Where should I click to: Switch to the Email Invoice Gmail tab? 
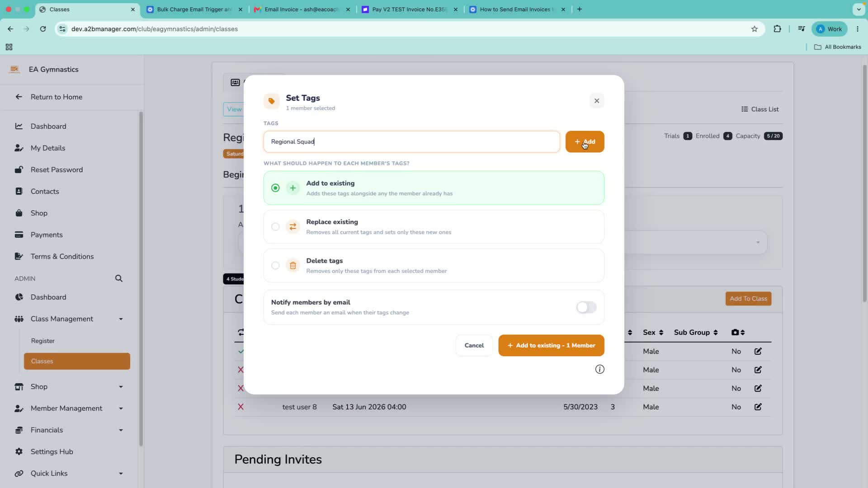pos(302,9)
